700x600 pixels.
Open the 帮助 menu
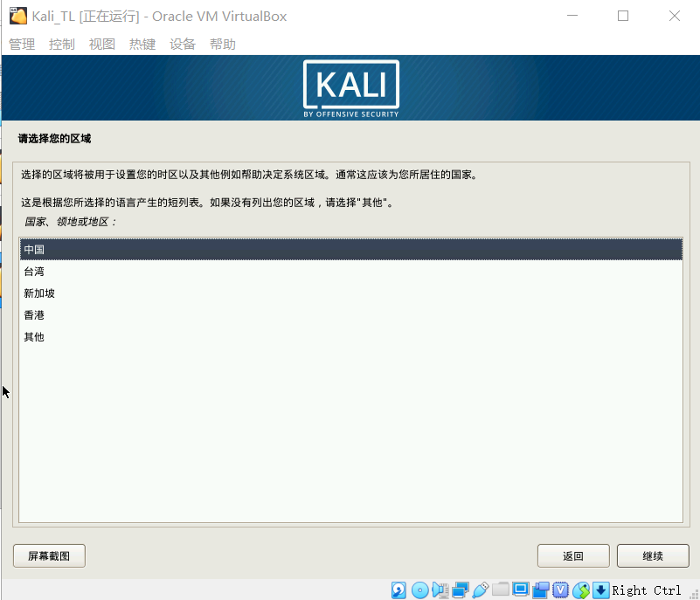[222, 45]
